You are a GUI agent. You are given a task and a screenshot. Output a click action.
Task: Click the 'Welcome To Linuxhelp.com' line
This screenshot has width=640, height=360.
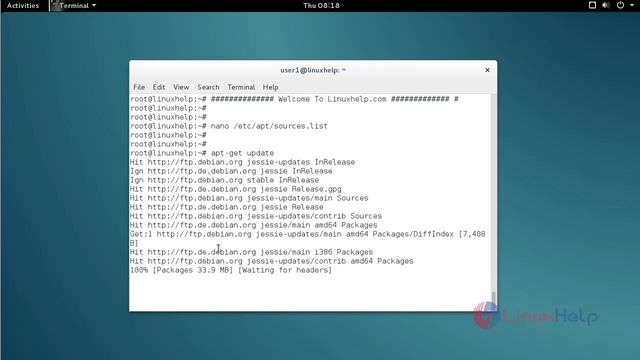coord(294,99)
